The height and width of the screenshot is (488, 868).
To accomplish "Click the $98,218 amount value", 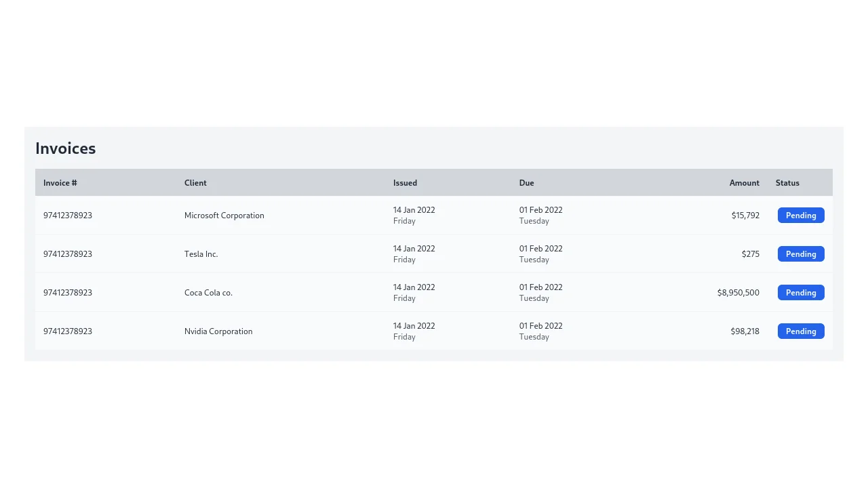I will [745, 331].
